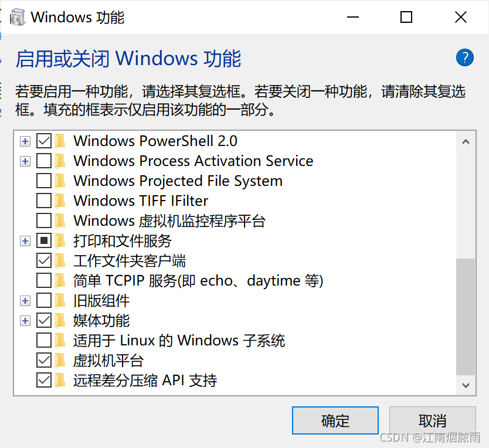Expand the 打印和文件服务 tree node

click(25, 240)
